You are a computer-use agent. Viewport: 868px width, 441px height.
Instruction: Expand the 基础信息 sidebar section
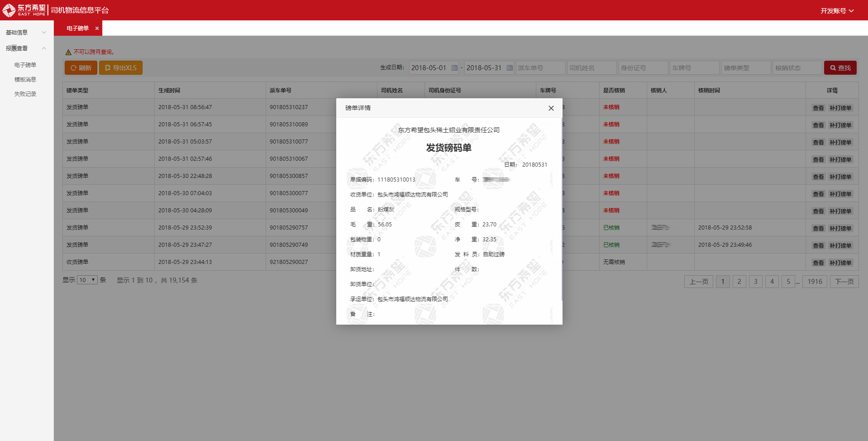click(26, 33)
